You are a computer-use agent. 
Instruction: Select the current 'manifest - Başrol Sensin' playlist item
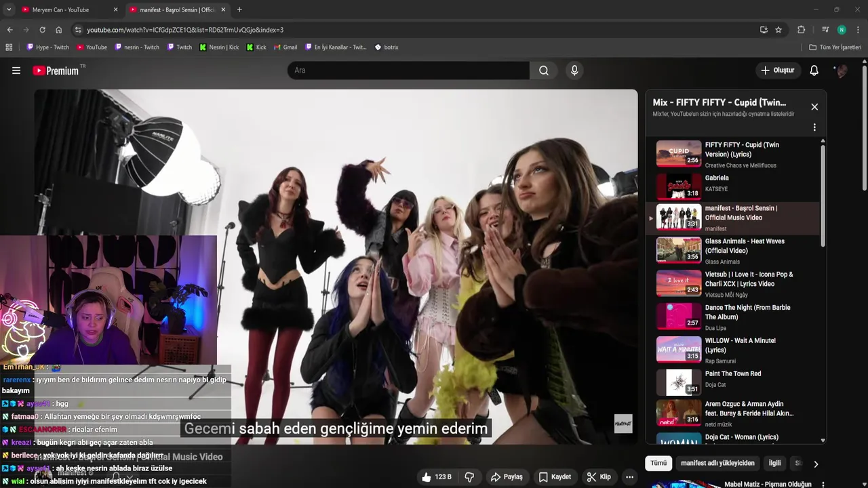click(732, 218)
